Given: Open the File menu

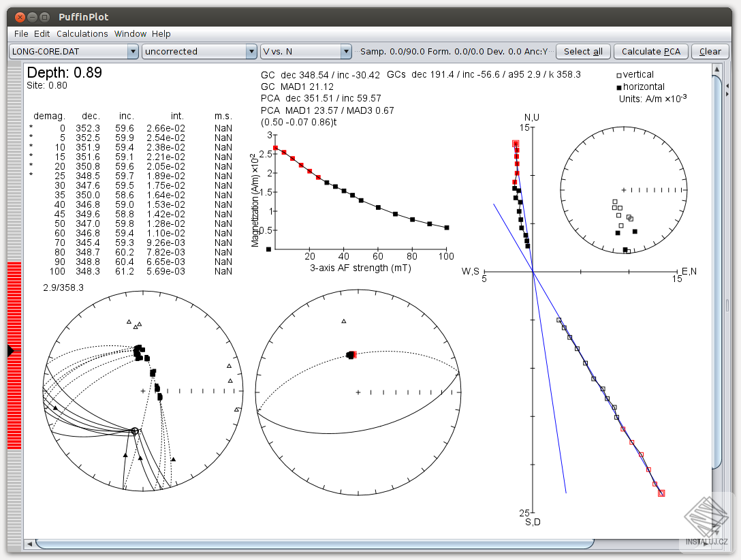Looking at the screenshot, I should point(21,34).
